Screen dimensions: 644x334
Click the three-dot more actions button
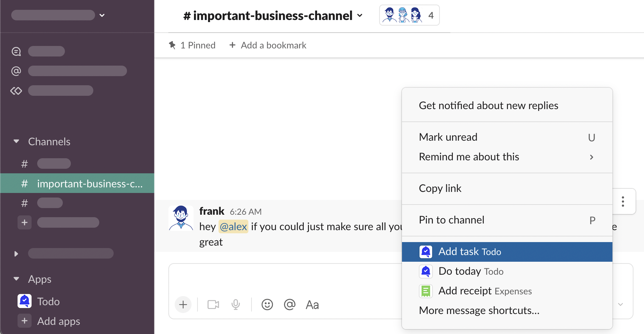coord(623,201)
